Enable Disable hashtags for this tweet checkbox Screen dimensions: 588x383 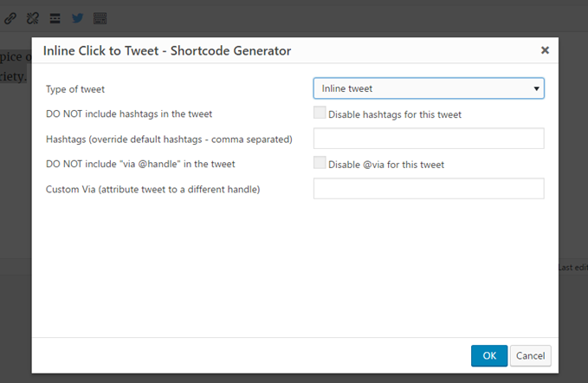click(320, 113)
